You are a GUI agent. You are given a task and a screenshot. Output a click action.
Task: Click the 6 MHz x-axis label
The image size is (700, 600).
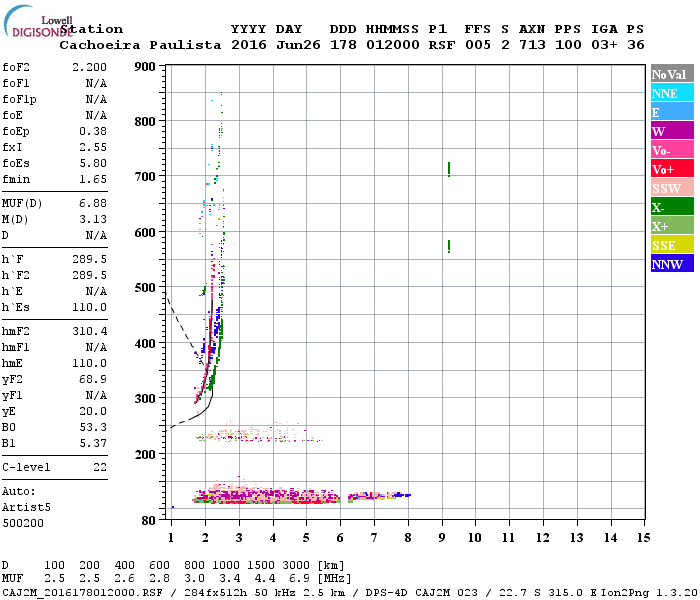click(x=340, y=538)
